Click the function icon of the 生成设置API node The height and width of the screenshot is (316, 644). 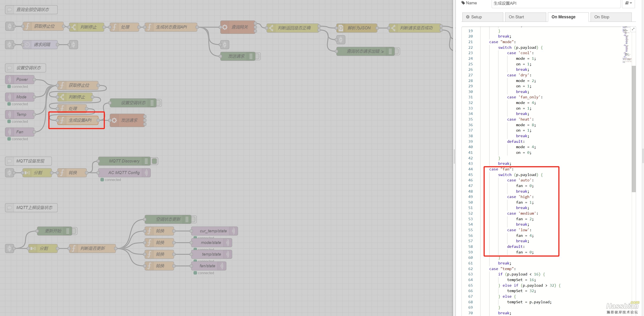(62, 120)
